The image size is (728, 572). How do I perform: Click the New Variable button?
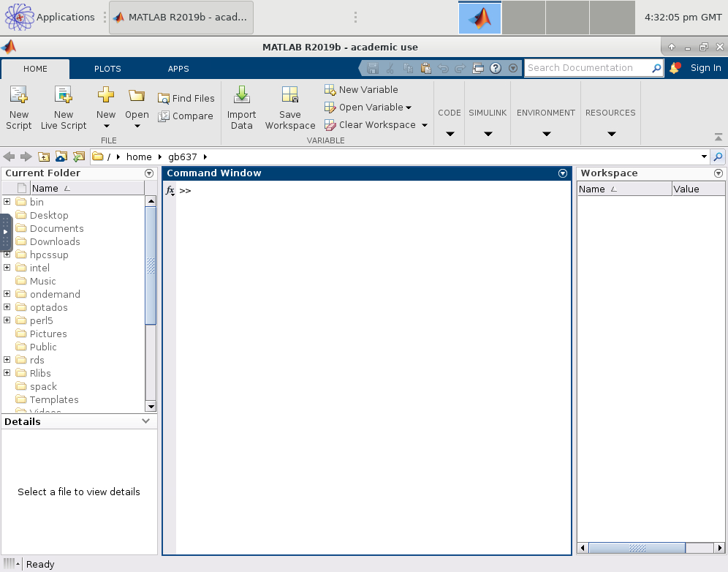pyautogui.click(x=362, y=89)
